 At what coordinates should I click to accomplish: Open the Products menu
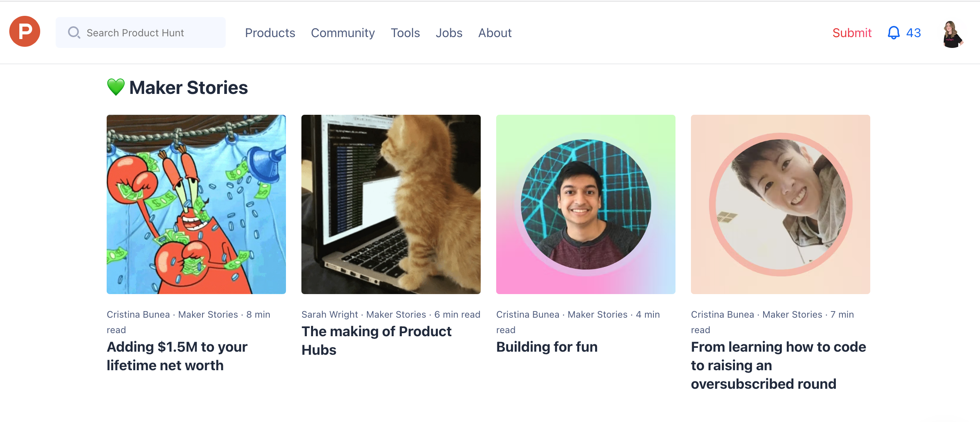pos(270,33)
